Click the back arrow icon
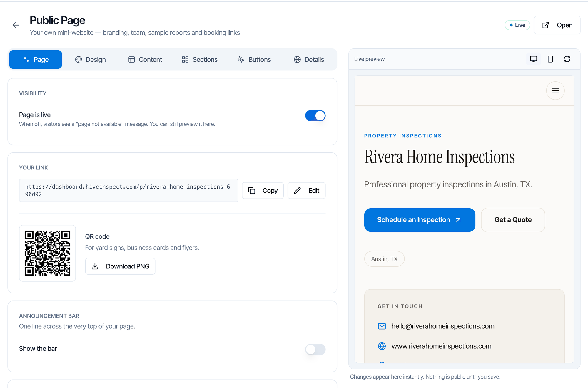 [16, 25]
